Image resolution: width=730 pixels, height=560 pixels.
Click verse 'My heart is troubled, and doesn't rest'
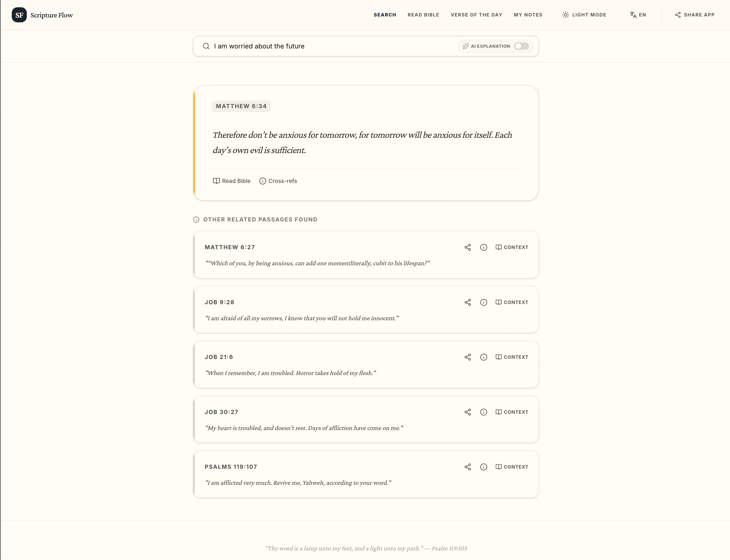tap(304, 428)
